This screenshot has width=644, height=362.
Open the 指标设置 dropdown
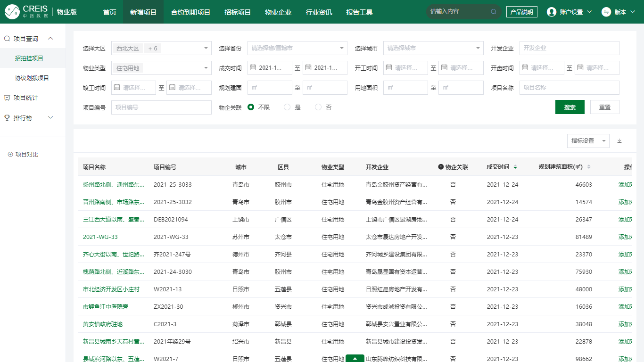pos(588,141)
